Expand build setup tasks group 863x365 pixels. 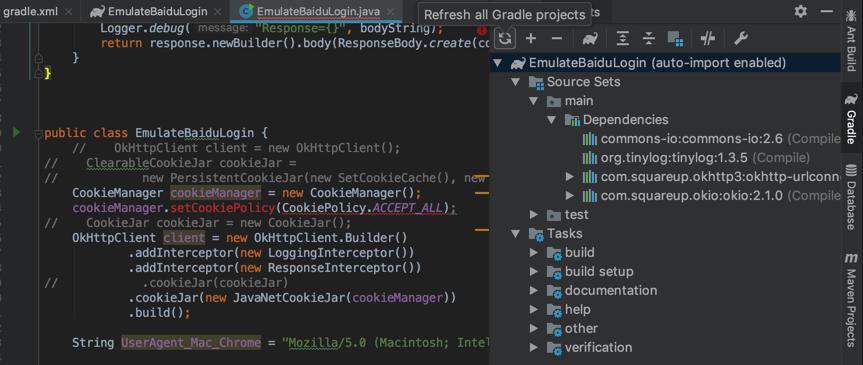pos(533,272)
